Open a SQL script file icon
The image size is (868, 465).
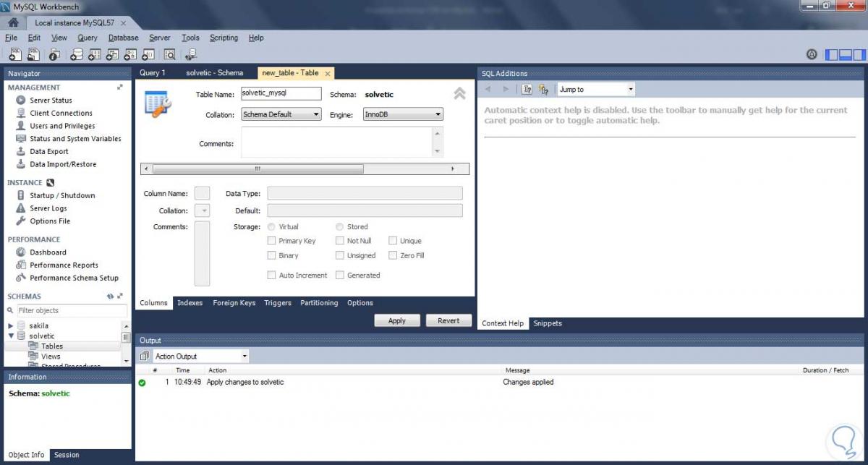(x=33, y=54)
